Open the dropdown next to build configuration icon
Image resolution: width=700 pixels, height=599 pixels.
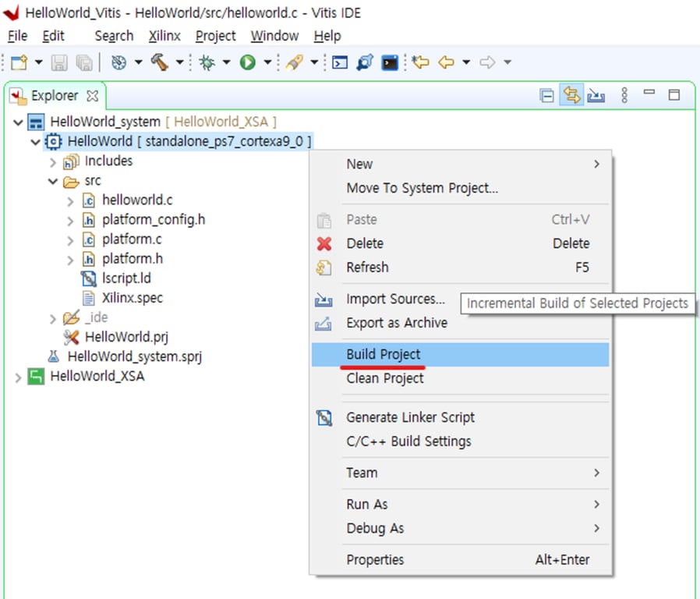(x=139, y=62)
